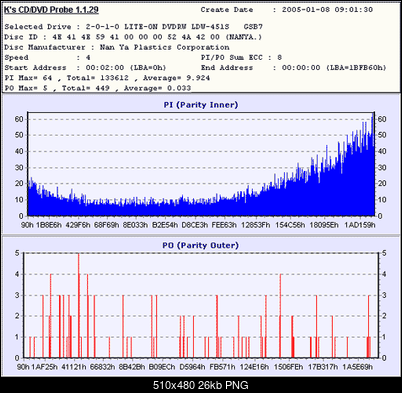Click PO x-axis label 1506FEh

289,367
